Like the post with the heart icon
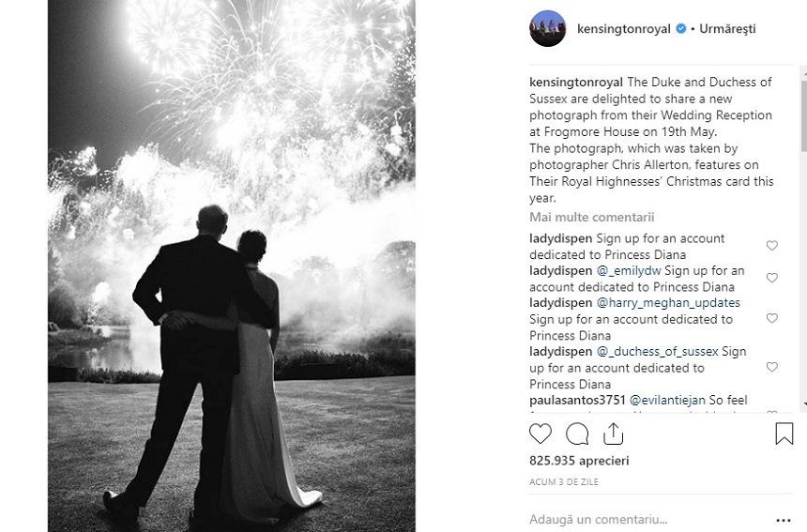 pos(540,433)
